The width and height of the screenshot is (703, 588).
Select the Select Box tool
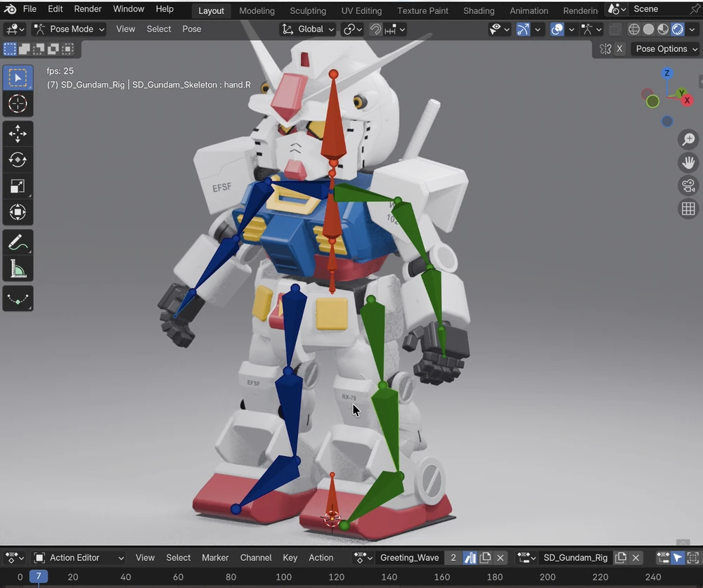[x=18, y=78]
